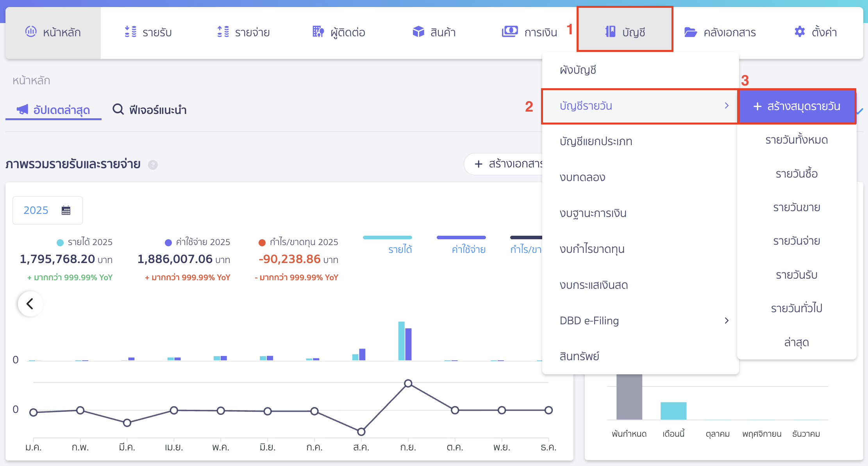Toggle รายได้ series in chart legend
This screenshot has width=868, height=466.
pos(400,249)
